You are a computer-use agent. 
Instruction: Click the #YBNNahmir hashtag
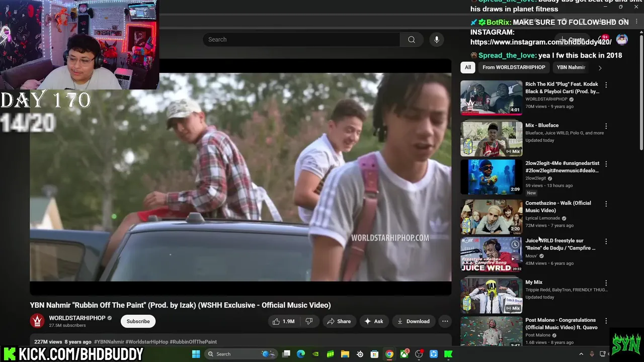[109, 342]
